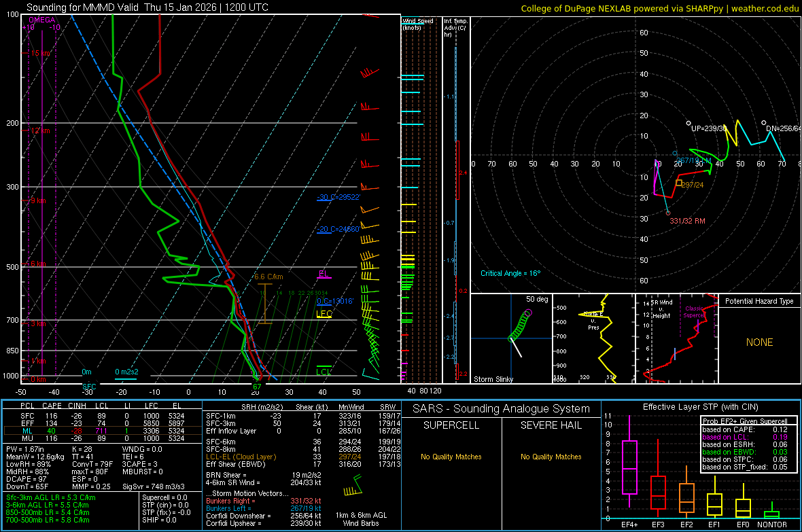The height and width of the screenshot is (532, 802).
Task: Click the sounding title for MMMD
Action: 147,7
